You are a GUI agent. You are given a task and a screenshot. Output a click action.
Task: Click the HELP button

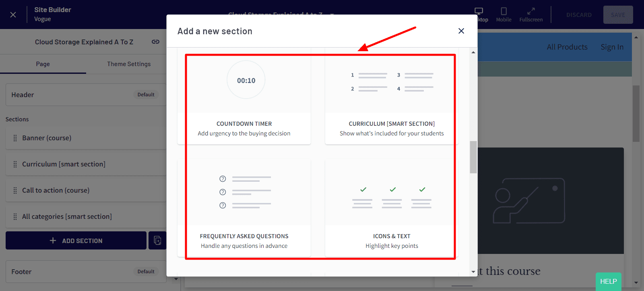tap(608, 281)
